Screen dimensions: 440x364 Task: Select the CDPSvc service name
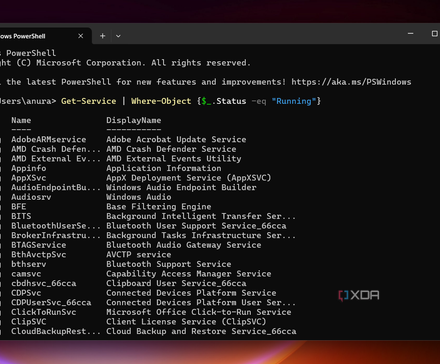26,293
